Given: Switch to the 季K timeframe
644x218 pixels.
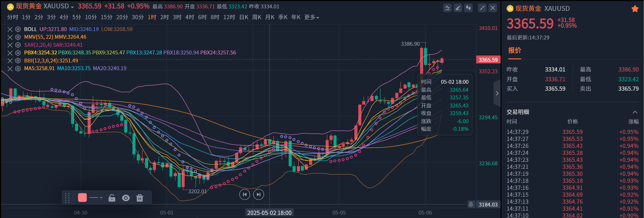Looking at the screenshot, I should coord(283,17).
